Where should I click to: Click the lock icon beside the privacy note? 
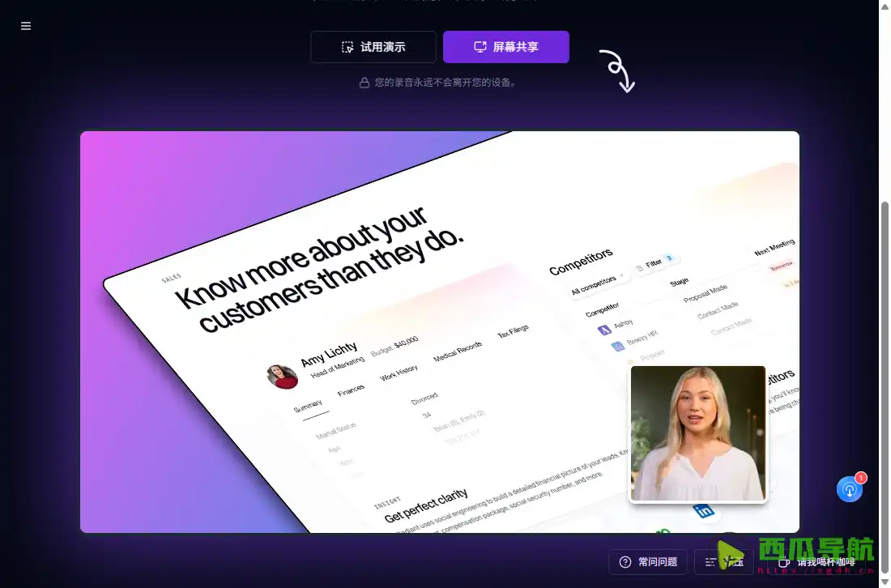(364, 83)
